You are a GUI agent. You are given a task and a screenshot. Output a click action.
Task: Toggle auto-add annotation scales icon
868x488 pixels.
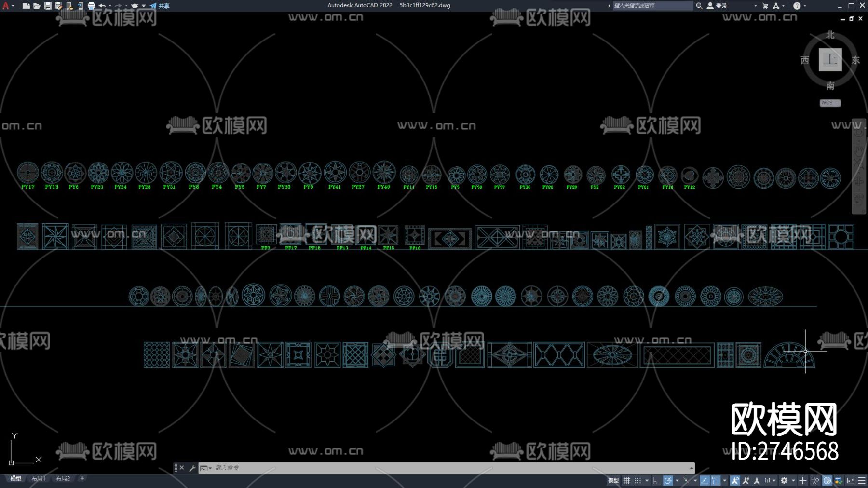(x=746, y=480)
